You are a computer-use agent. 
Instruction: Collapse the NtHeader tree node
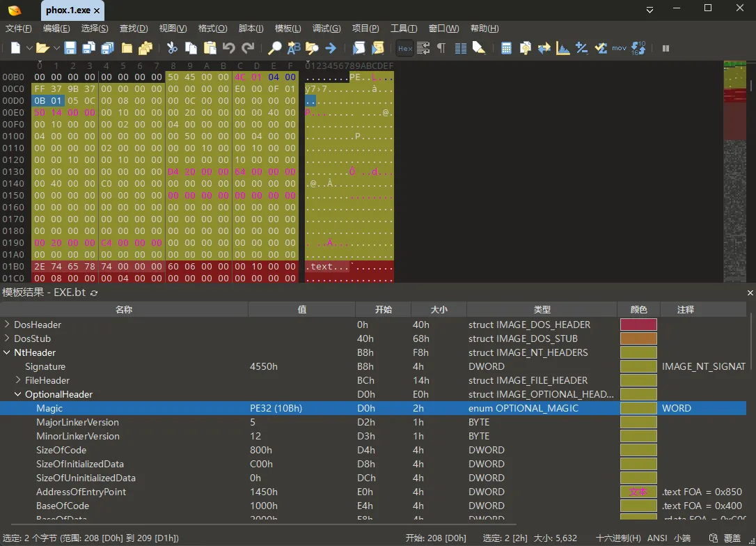click(x=7, y=352)
